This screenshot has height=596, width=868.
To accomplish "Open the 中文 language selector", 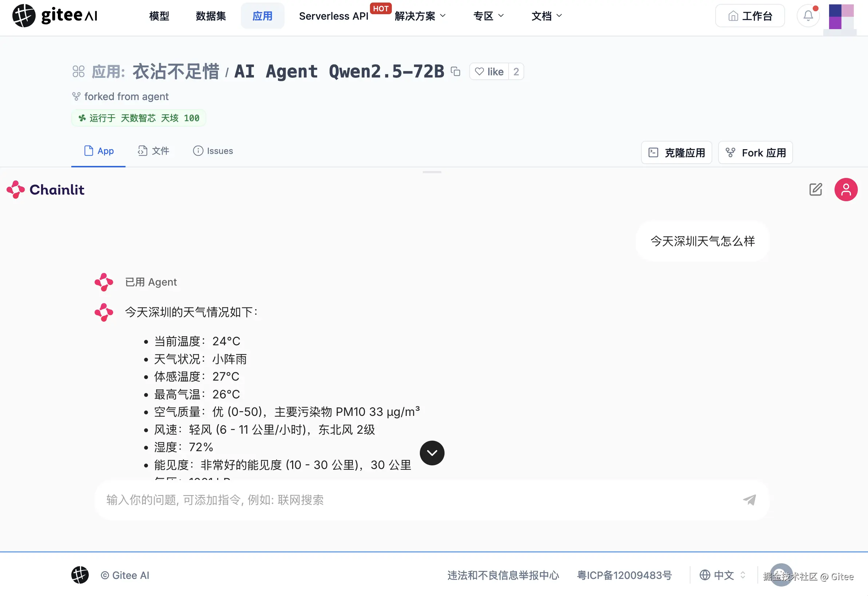I will coord(722,576).
